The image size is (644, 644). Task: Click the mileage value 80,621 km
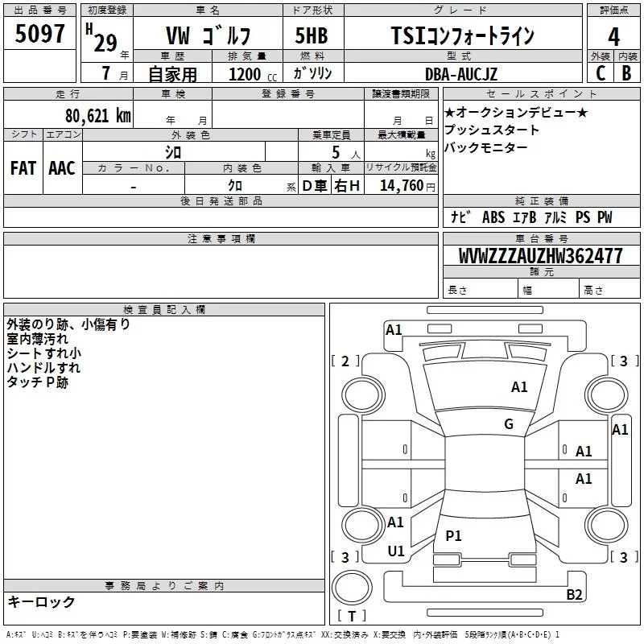98,116
